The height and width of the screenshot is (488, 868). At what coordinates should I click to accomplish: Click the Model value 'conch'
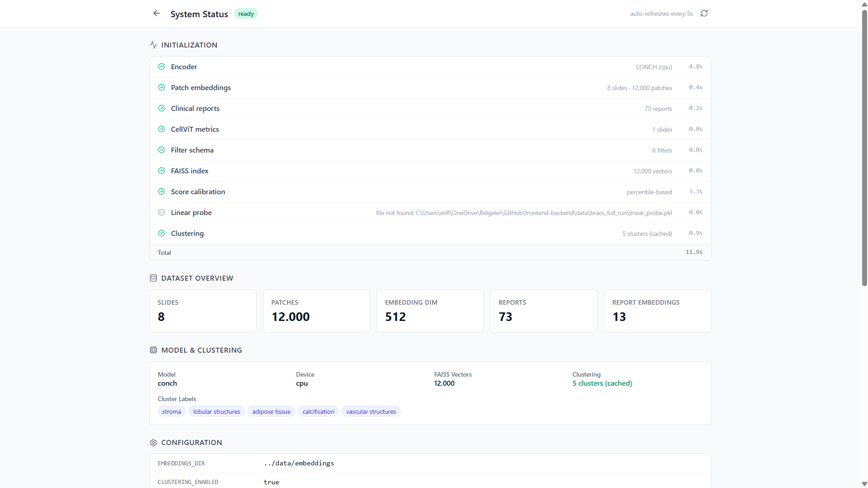(x=167, y=383)
